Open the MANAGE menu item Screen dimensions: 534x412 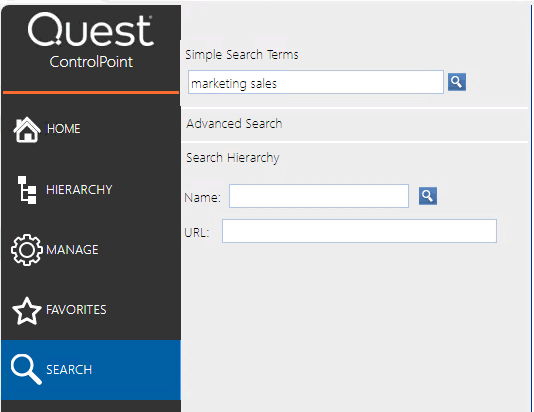pyautogui.click(x=72, y=250)
